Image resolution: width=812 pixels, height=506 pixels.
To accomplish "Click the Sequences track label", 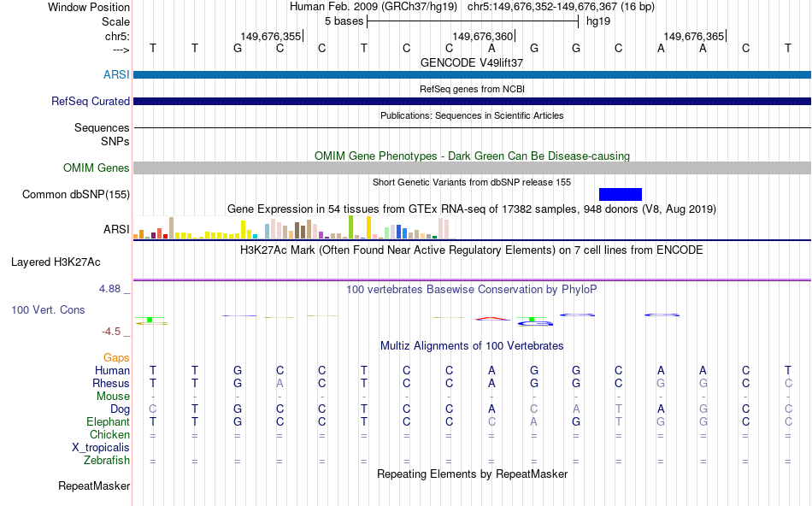I will [x=102, y=127].
